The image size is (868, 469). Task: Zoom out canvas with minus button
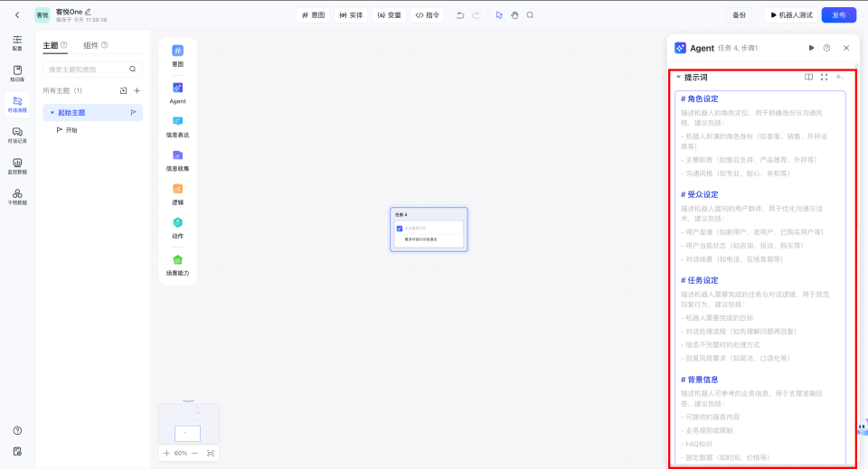(x=195, y=453)
